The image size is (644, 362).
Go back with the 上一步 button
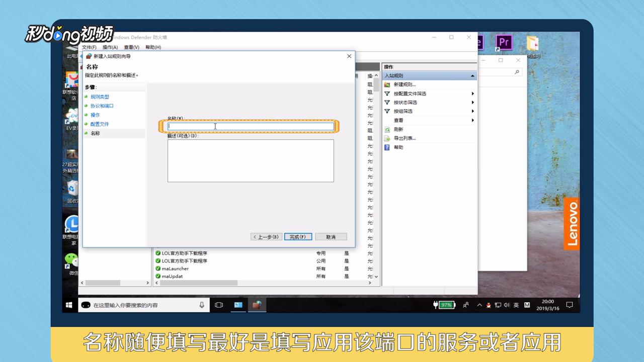(266, 237)
